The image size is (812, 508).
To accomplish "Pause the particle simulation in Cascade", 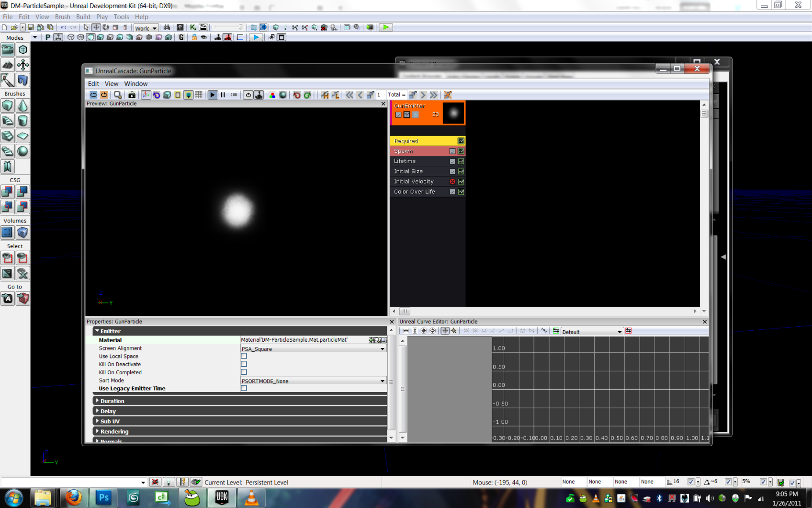I will pos(223,95).
